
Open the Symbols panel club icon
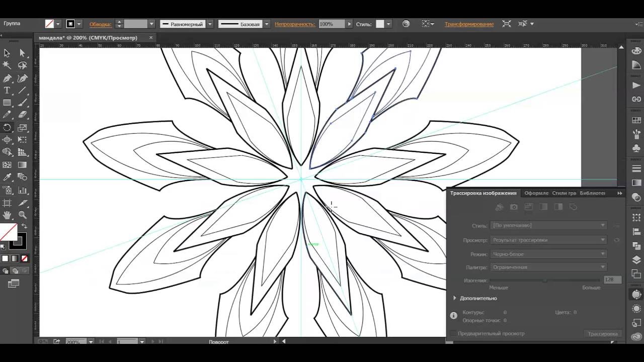[x=636, y=148]
